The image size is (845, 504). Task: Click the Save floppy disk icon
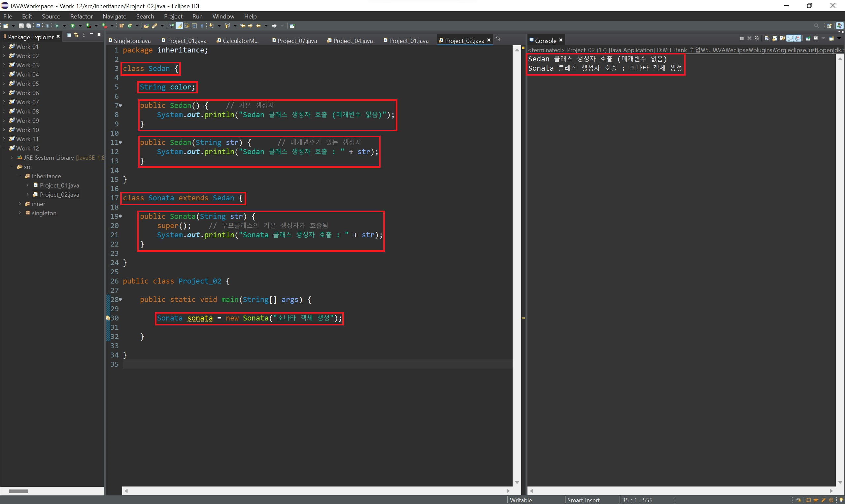[x=21, y=26]
